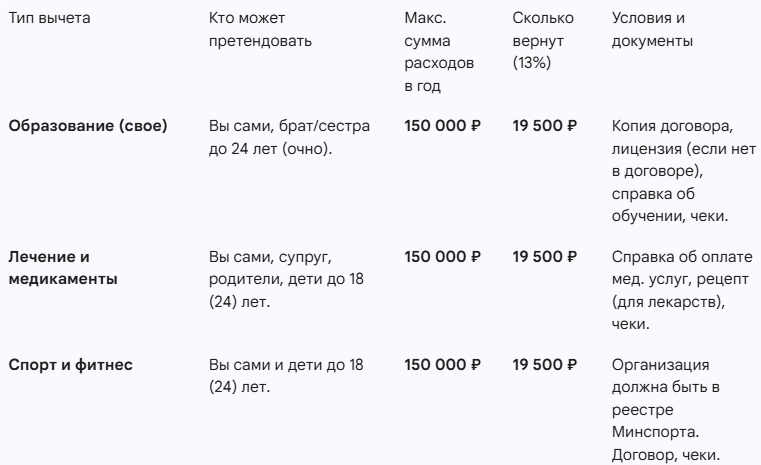
Task: Select the 'Кто может претендовать' column header
Action: (260, 29)
